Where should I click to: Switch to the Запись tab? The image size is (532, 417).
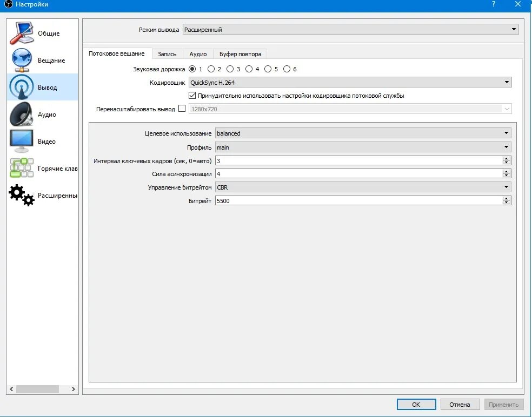(x=167, y=54)
